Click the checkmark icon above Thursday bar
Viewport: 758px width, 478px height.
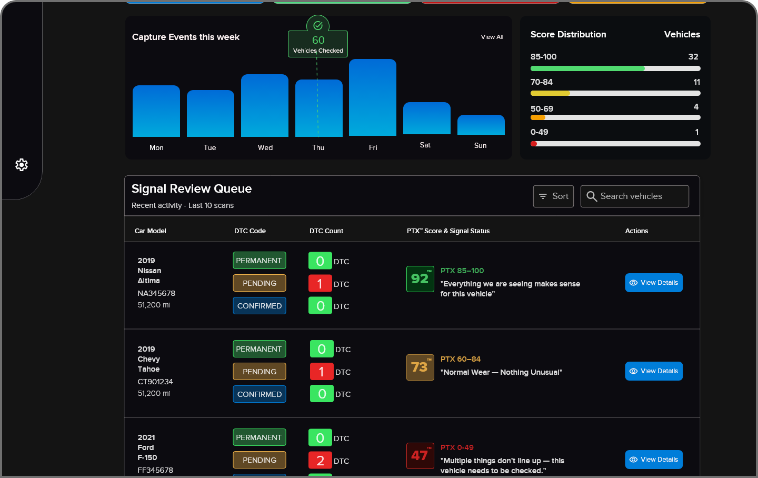317,25
